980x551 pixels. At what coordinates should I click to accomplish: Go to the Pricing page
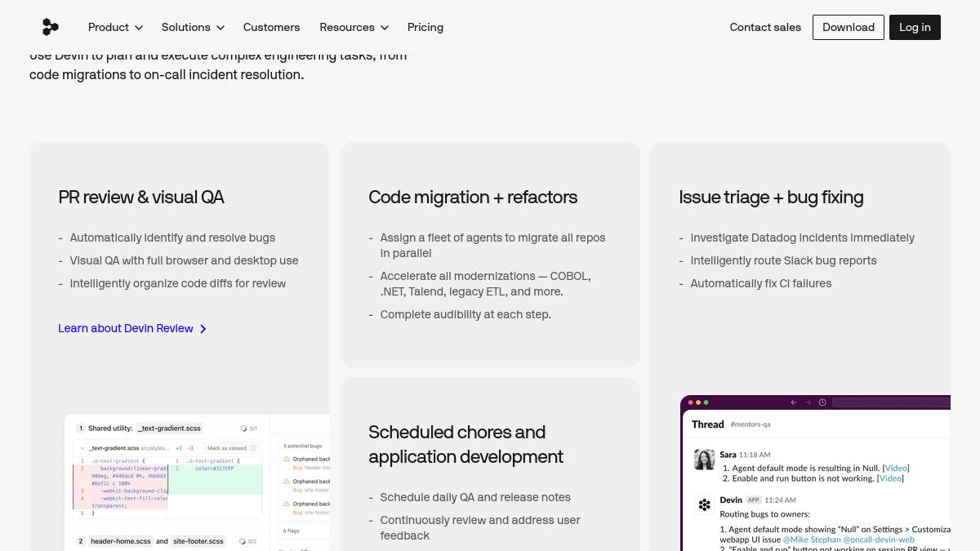pyautogui.click(x=425, y=27)
